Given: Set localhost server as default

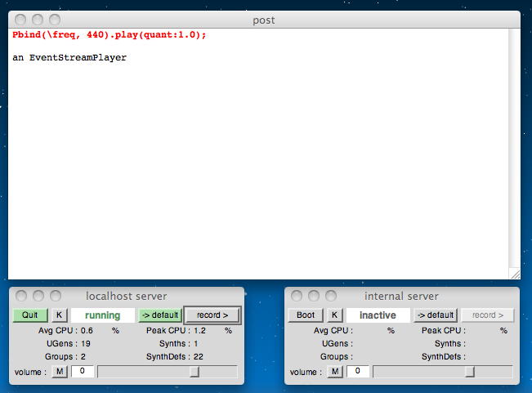Looking at the screenshot, I should pyautogui.click(x=160, y=315).
